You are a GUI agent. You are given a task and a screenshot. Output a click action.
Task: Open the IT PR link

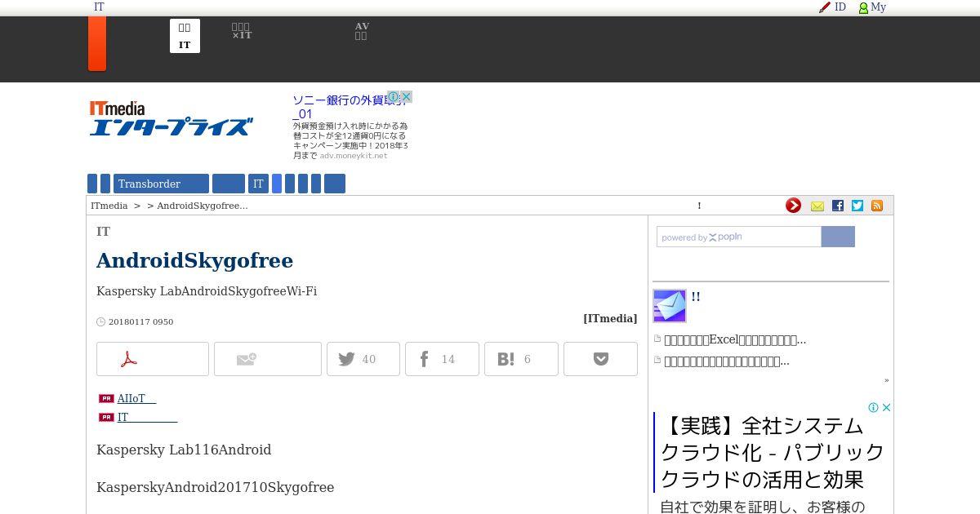(147, 418)
